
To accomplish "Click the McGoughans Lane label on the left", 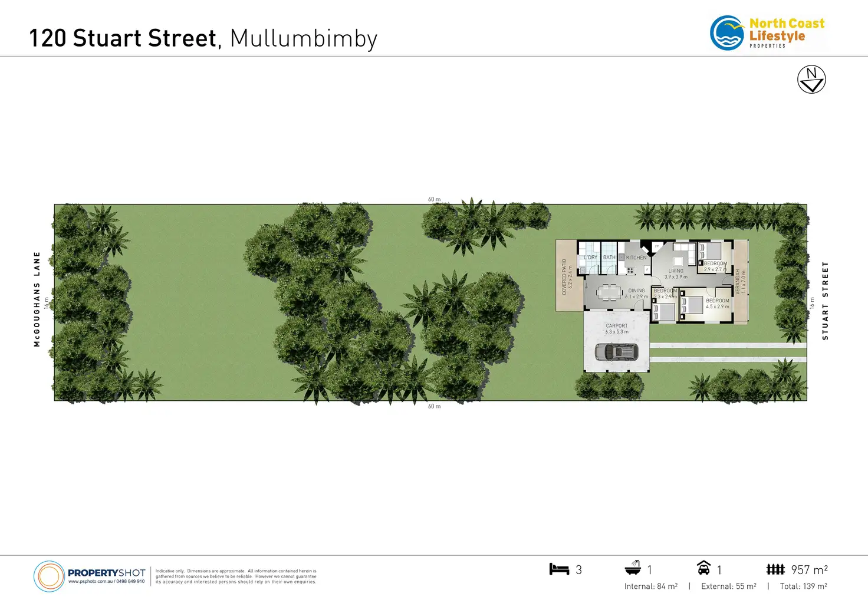I will pos(37,299).
